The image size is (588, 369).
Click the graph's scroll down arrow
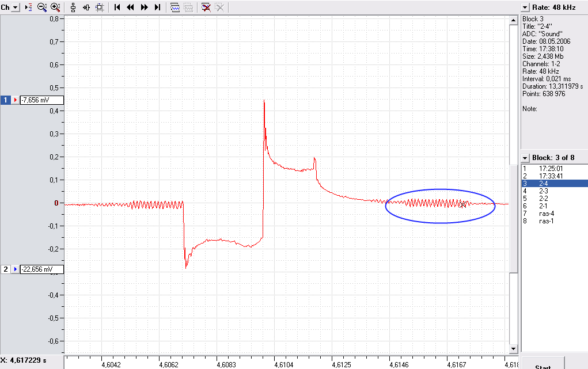(x=513, y=349)
